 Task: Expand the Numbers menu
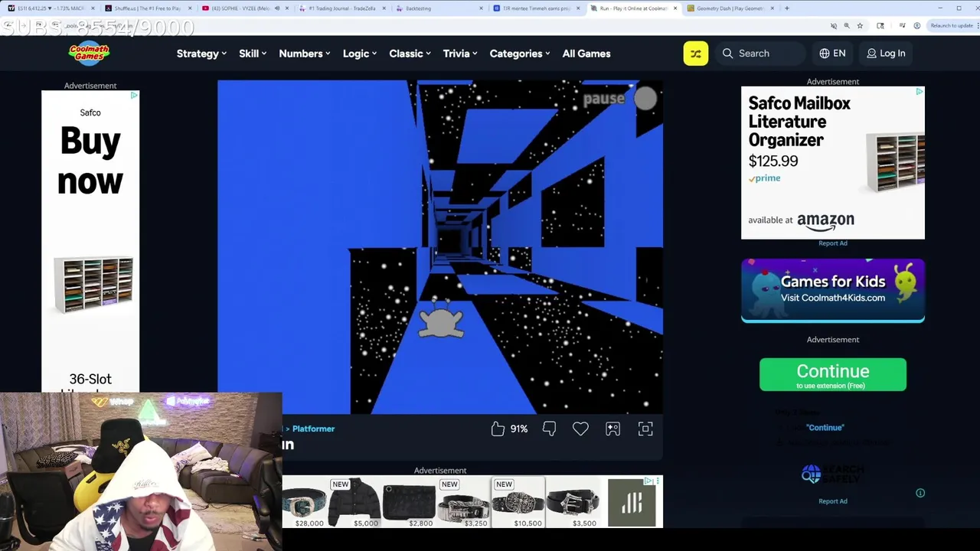(305, 54)
